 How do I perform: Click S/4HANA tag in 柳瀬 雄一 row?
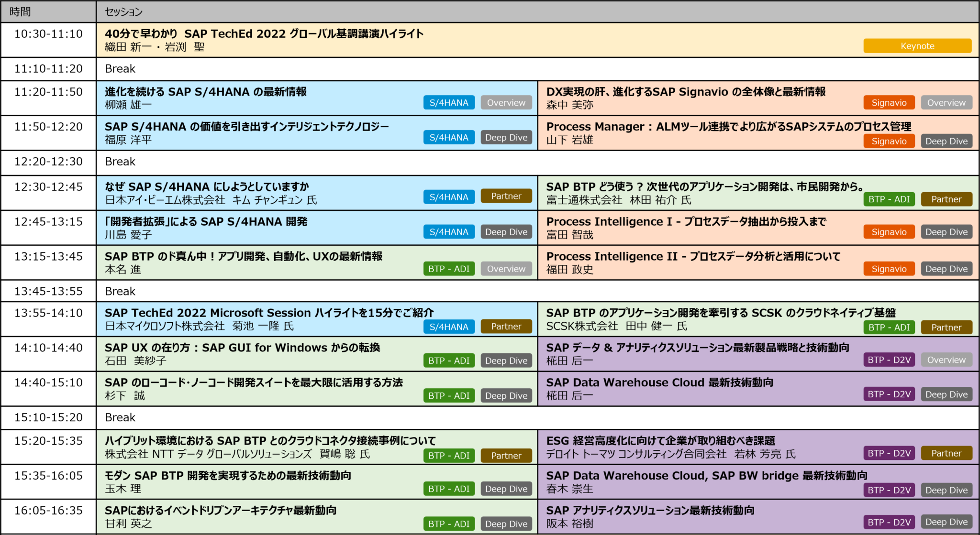click(449, 103)
